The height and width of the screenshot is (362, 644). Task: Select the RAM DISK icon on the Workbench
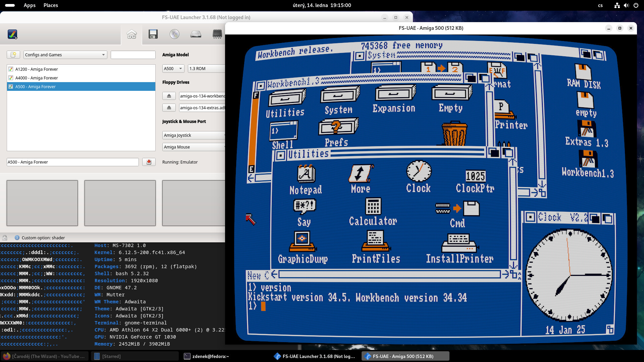[x=583, y=72]
